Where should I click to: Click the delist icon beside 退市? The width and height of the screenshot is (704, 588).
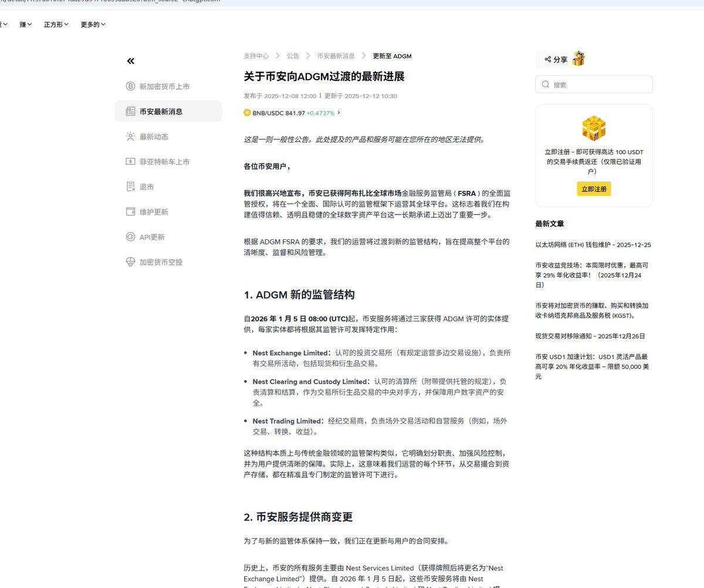point(130,186)
